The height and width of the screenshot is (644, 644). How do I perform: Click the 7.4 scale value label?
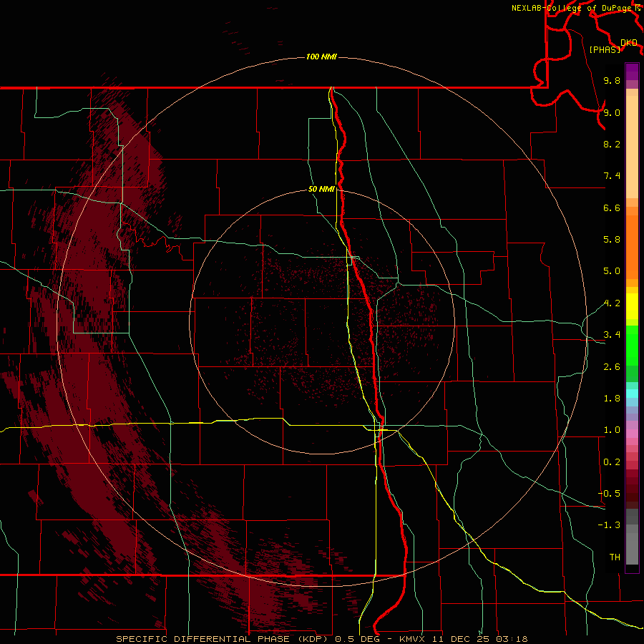point(612,176)
